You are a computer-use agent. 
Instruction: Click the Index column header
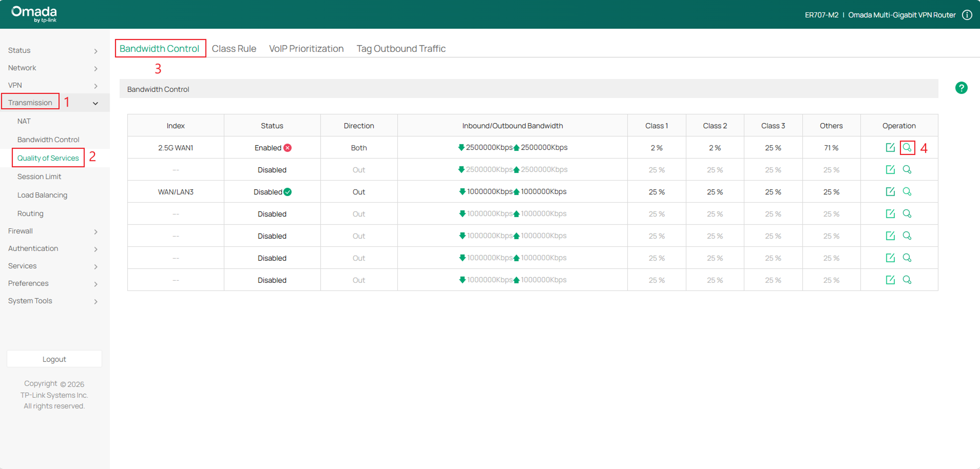pyautogui.click(x=175, y=125)
